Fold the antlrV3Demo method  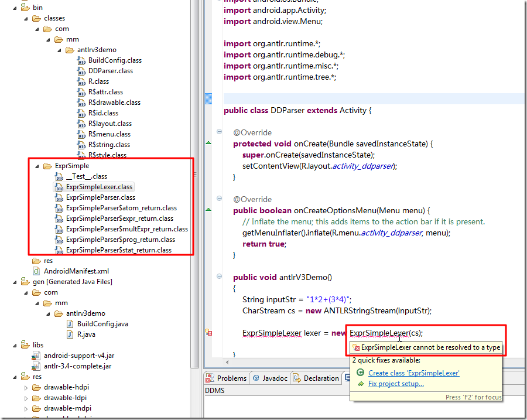tap(219, 276)
